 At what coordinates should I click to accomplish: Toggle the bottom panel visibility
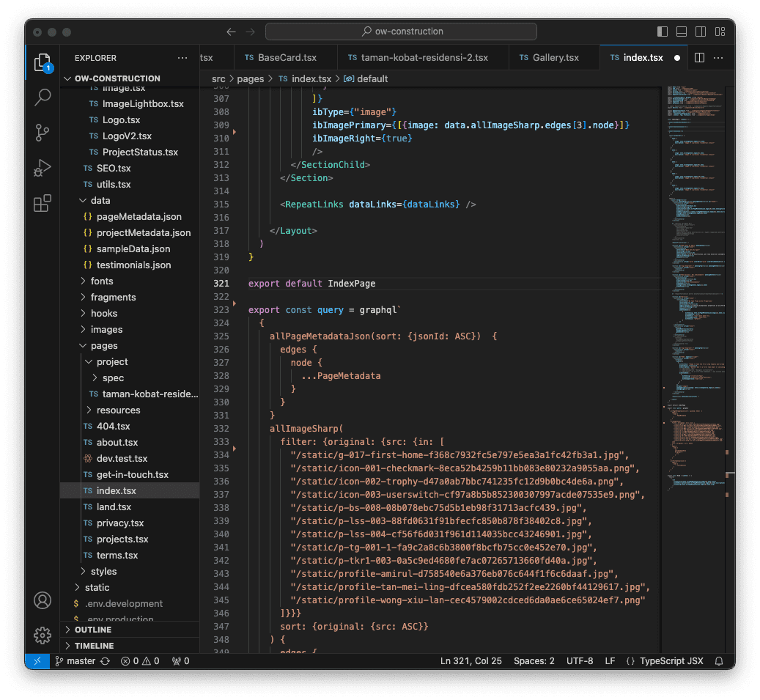pyautogui.click(x=681, y=32)
